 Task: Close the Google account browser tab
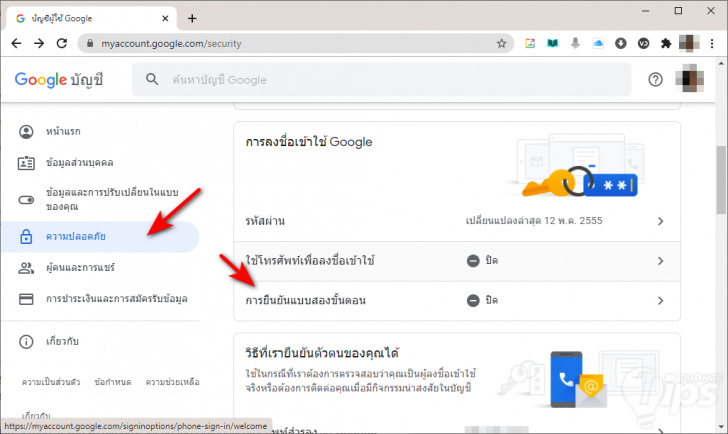point(165,19)
